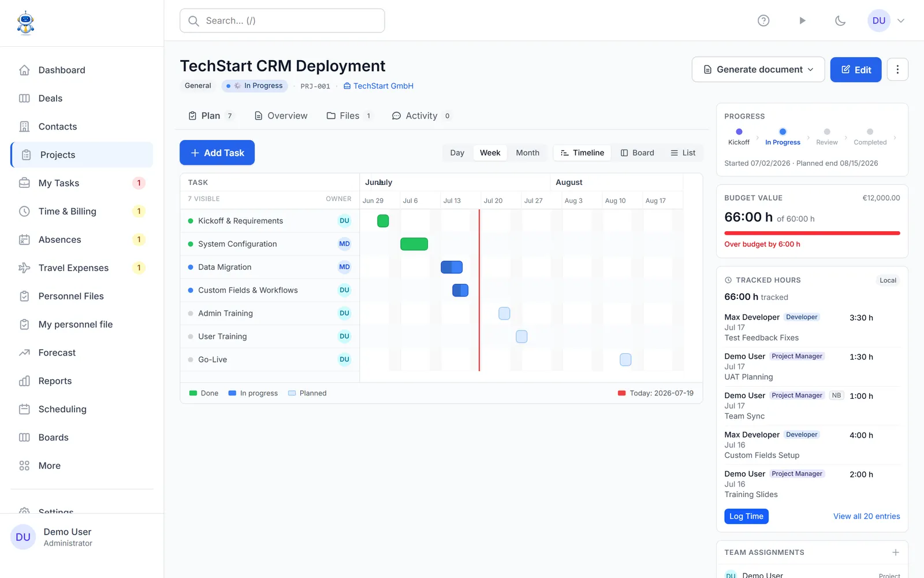Image resolution: width=924 pixels, height=578 pixels.
Task: Switch to List view
Action: coord(683,153)
